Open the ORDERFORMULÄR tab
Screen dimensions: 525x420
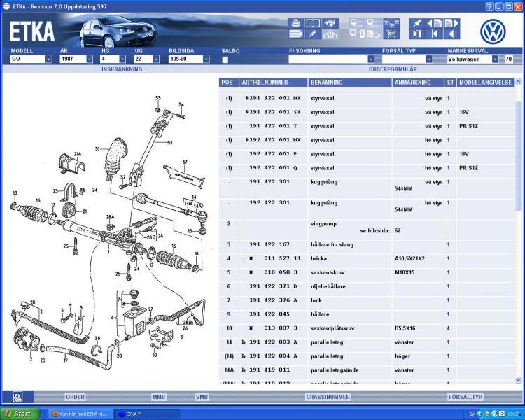pyautogui.click(x=393, y=69)
